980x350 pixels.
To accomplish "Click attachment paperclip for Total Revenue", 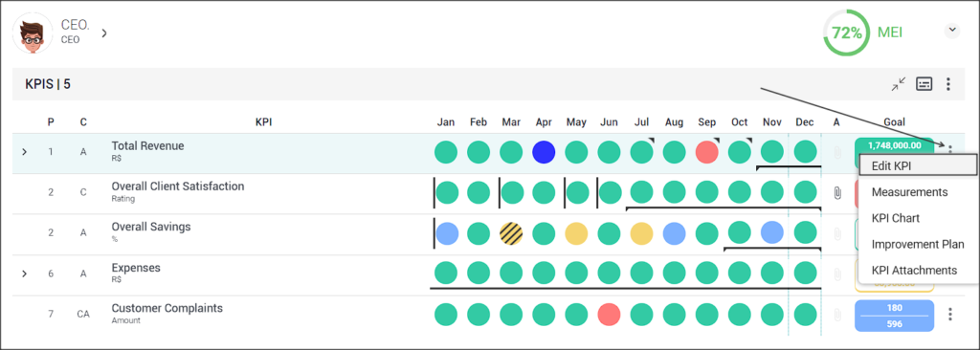I will [836, 152].
